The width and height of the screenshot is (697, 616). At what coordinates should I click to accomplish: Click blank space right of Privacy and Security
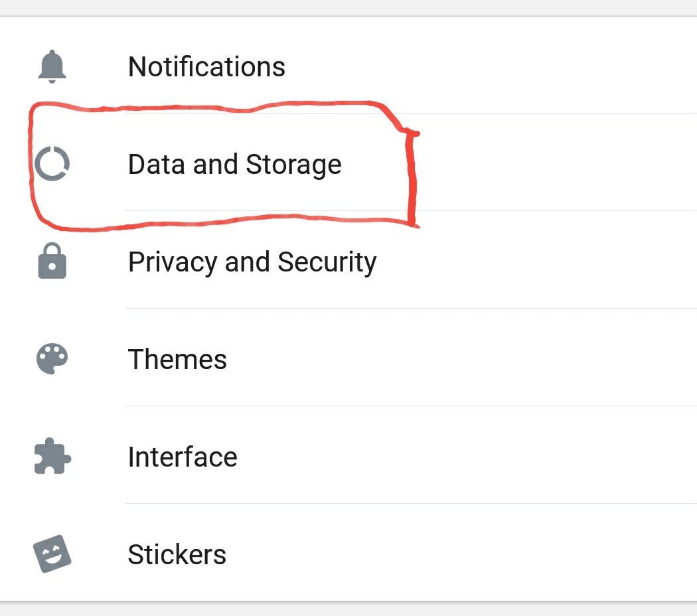(x=534, y=262)
